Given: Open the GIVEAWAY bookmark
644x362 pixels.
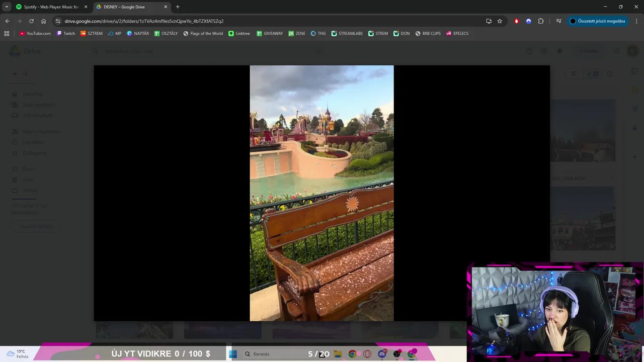Looking at the screenshot, I should pos(270,33).
